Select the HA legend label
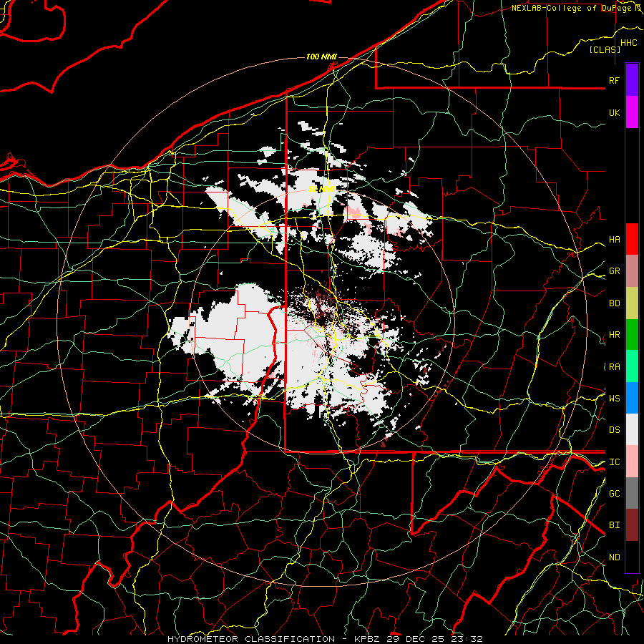Screen dimensions: 644x644 click(614, 239)
